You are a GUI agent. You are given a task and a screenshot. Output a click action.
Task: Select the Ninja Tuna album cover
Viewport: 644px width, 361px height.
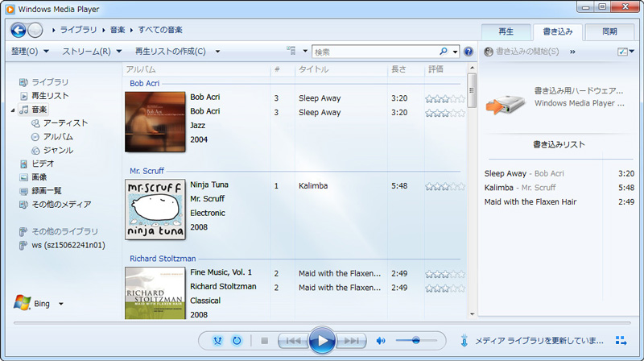[155, 210]
